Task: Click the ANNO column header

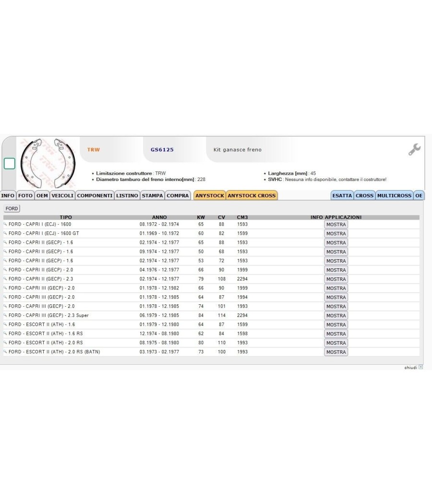Action: point(159,217)
